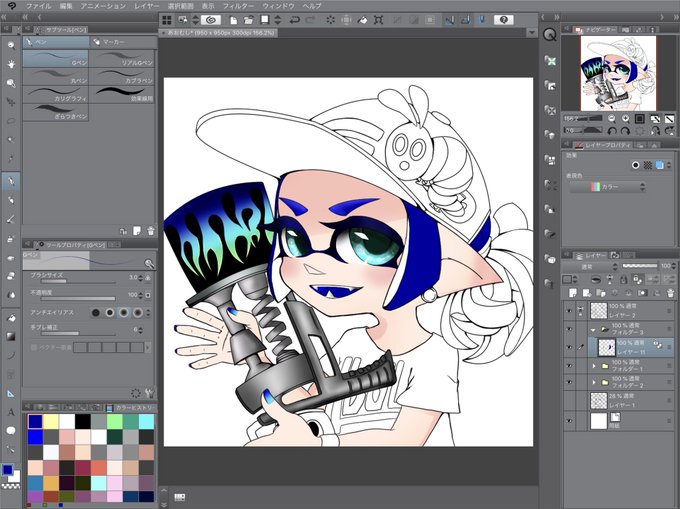The image size is (680, 509).
Task: Toggle visibility of the paper layer
Action: [x=569, y=421]
